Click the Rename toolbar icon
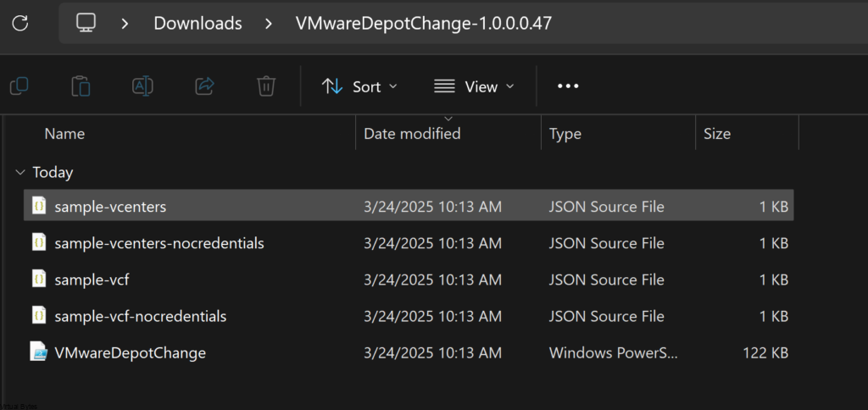The width and height of the screenshot is (868, 410). pyautogui.click(x=142, y=86)
